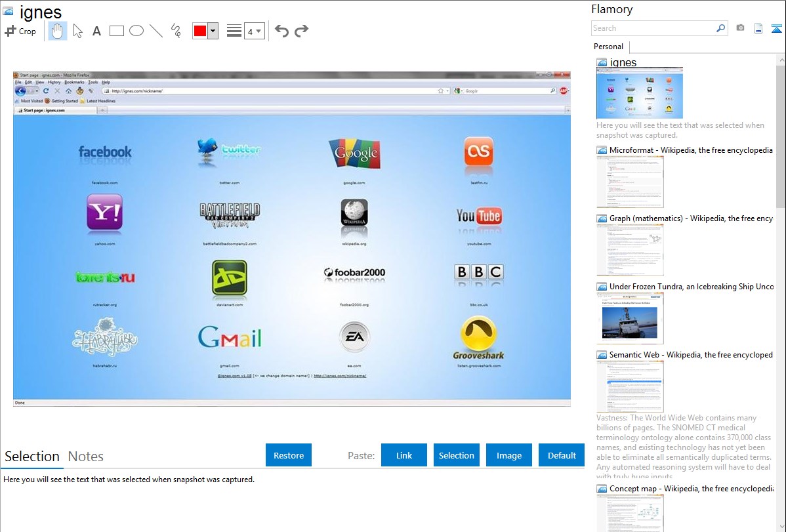Open the Bookmarks menu in Firefox snapshot
Image resolution: width=786 pixels, height=532 pixels.
[x=74, y=82]
